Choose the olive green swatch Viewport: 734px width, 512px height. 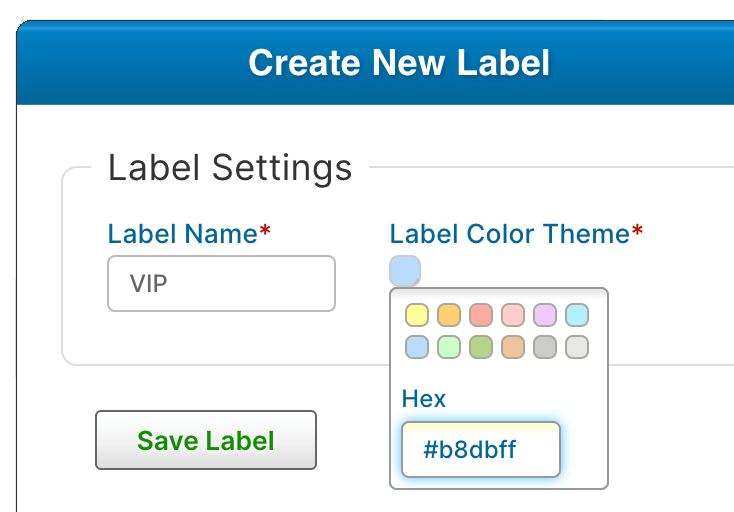coord(481,348)
